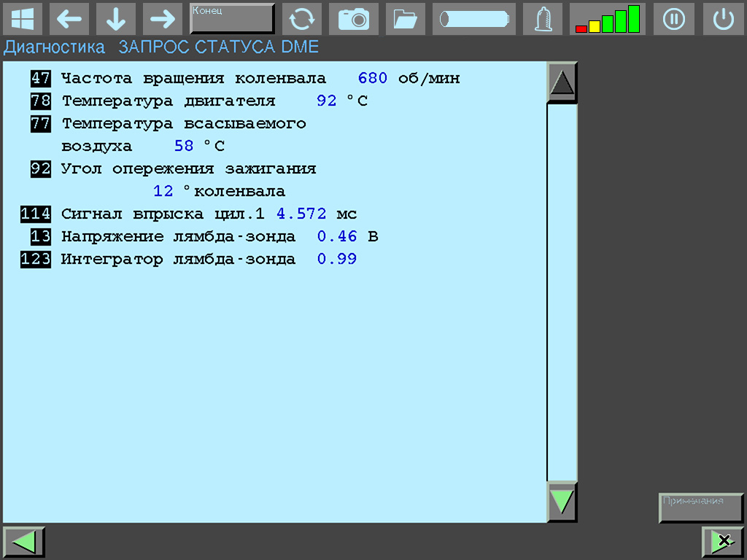This screenshot has width=747, height=560.
Task: Select Диагностика in the header
Action: (x=55, y=47)
